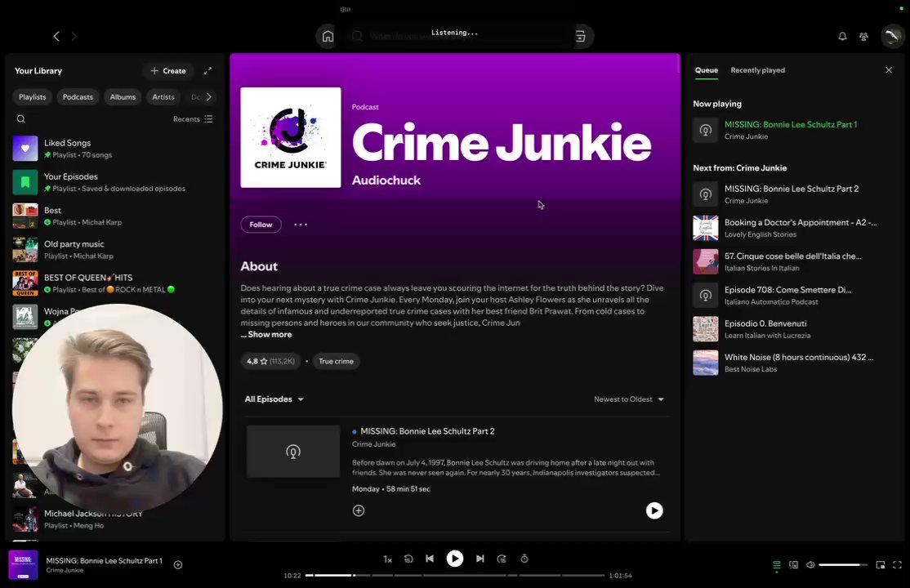Toggle the Queue panel button
This screenshot has height=588, width=910.
(x=777, y=565)
